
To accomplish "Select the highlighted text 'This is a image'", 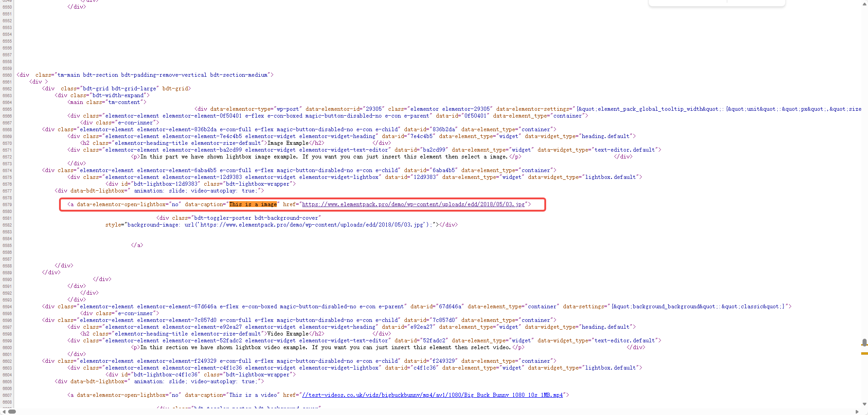I will pyautogui.click(x=253, y=204).
